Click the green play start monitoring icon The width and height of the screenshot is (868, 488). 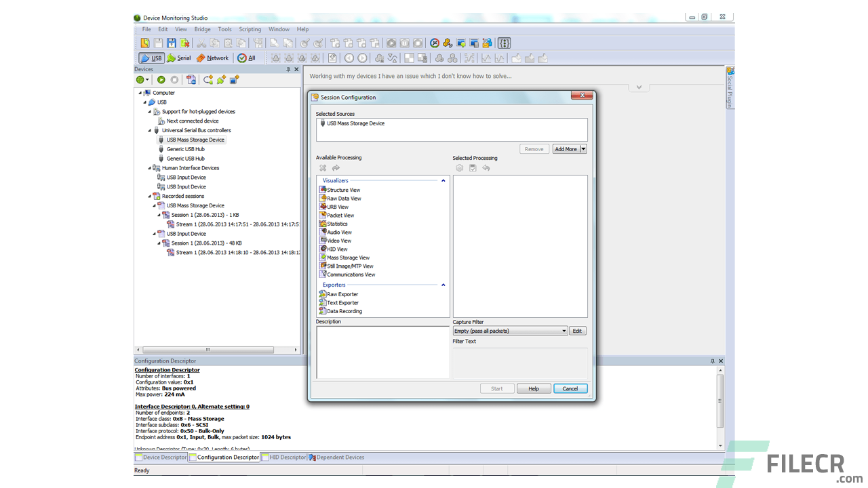pos(161,80)
